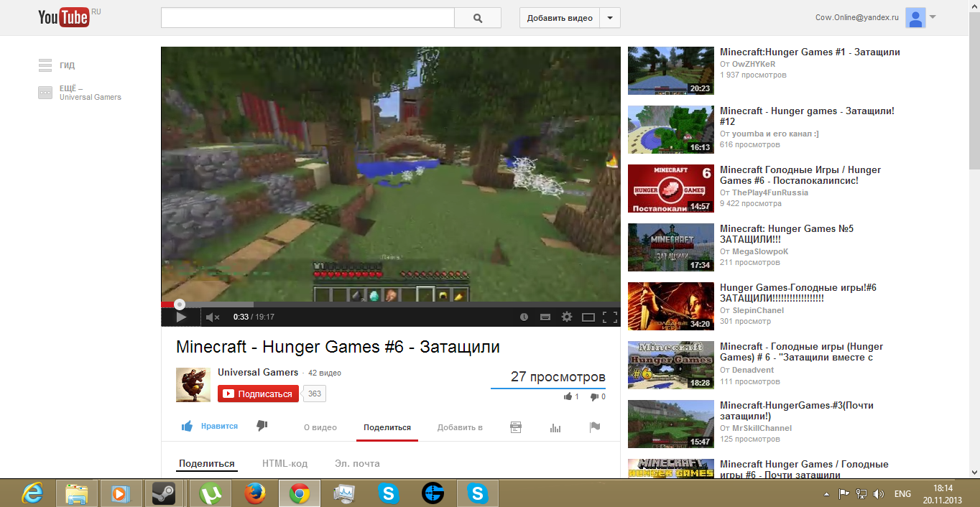Click the ENG language indicator
The height and width of the screenshot is (507, 980).
[x=902, y=494]
